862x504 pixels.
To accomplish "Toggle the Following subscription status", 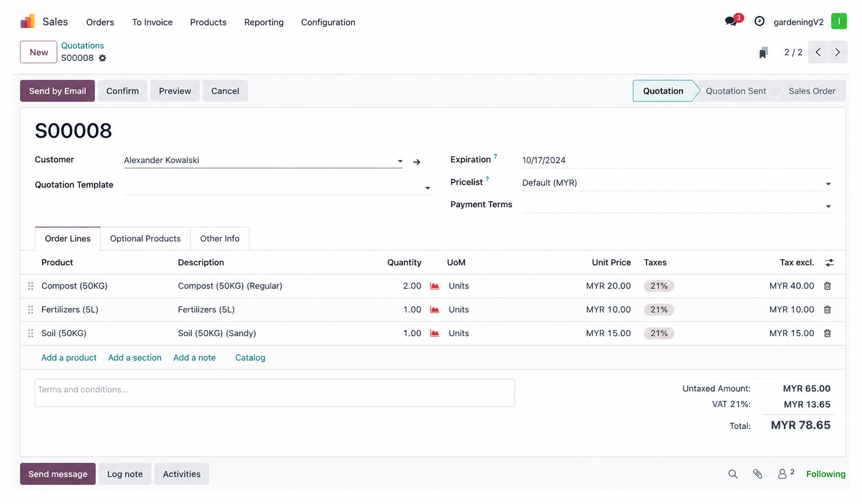I will [x=825, y=474].
